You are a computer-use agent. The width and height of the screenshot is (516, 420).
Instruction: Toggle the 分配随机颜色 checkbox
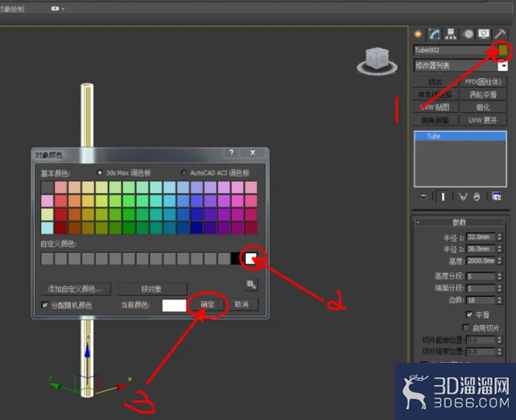[45, 305]
